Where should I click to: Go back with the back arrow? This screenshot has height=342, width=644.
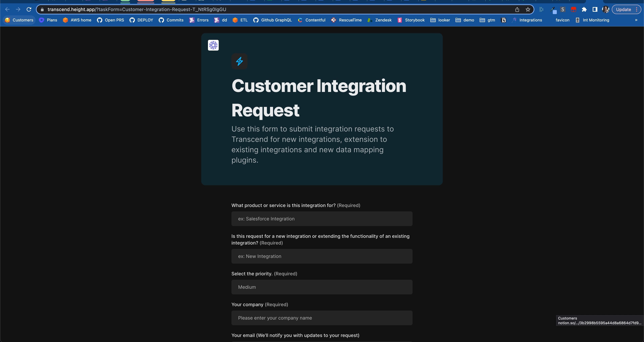click(7, 10)
